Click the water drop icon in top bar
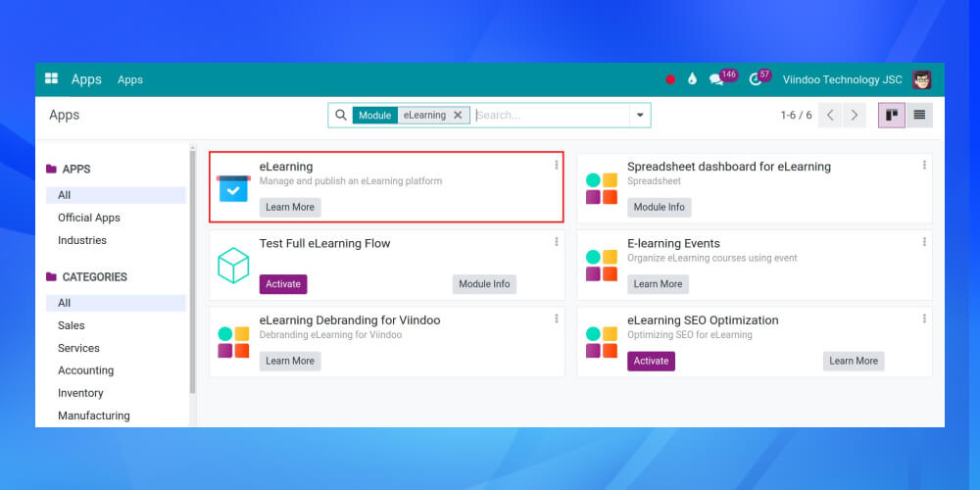This screenshot has height=490, width=980. tap(692, 79)
